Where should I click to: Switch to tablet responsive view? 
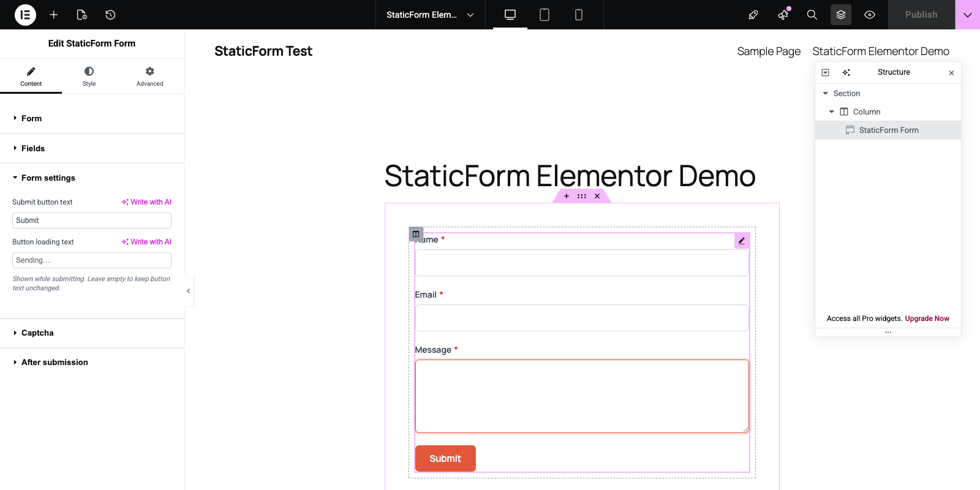[545, 15]
